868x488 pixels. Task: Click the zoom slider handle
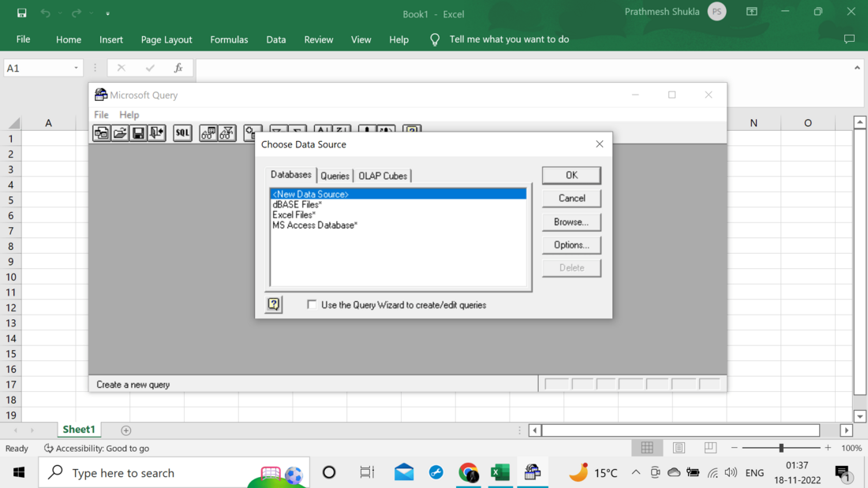pyautogui.click(x=781, y=448)
